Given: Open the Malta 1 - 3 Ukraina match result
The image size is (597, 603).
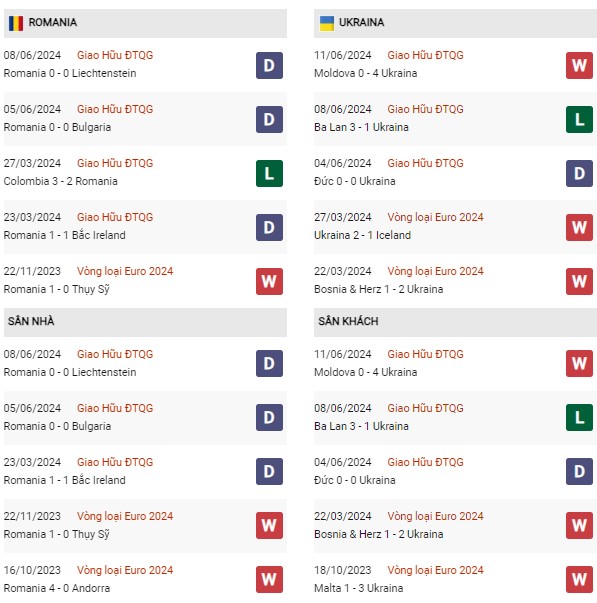Looking at the screenshot, I should (359, 588).
